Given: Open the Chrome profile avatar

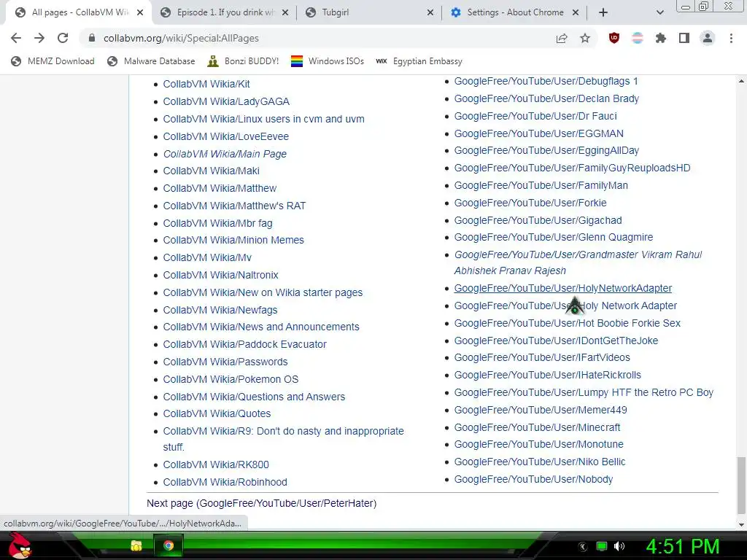Looking at the screenshot, I should [708, 38].
